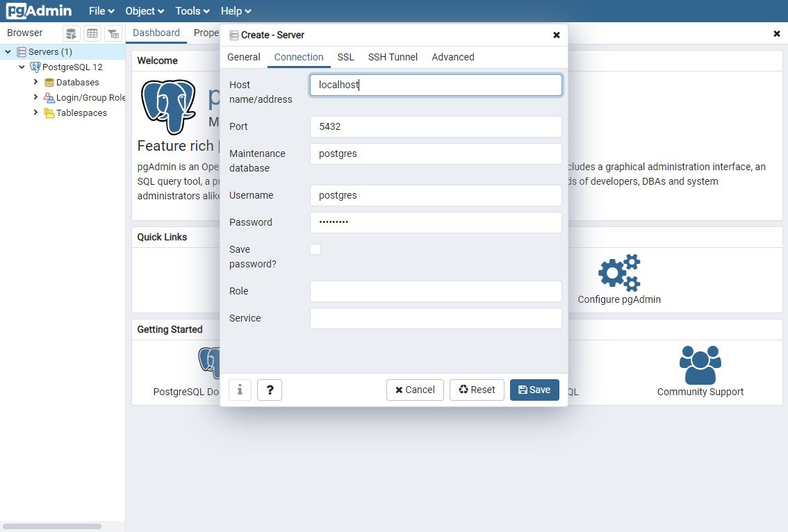Close the Create - Server dialog
This screenshot has height=532, width=788.
click(557, 35)
